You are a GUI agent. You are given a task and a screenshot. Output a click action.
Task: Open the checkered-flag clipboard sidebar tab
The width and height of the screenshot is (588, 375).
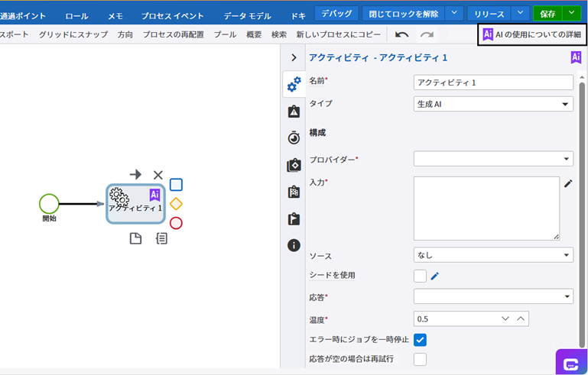click(294, 192)
